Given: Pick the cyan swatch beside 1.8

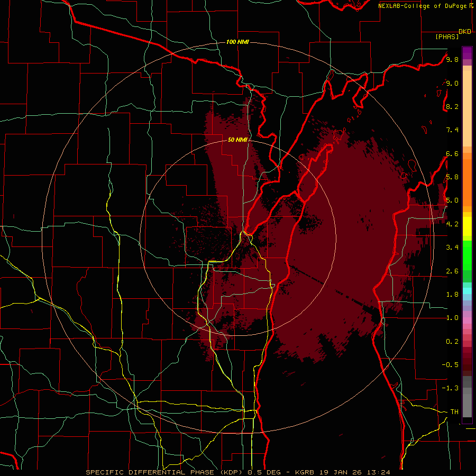Looking at the screenshot, I should tap(467, 291).
